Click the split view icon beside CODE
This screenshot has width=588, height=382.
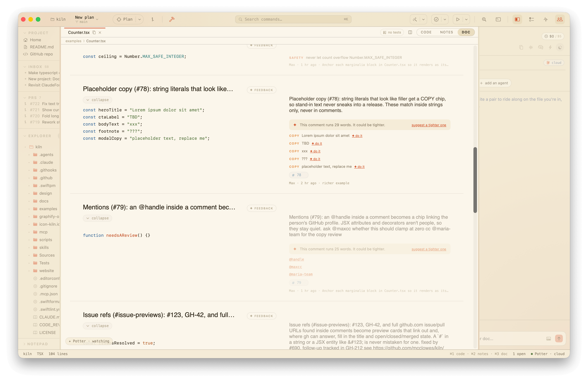point(410,32)
